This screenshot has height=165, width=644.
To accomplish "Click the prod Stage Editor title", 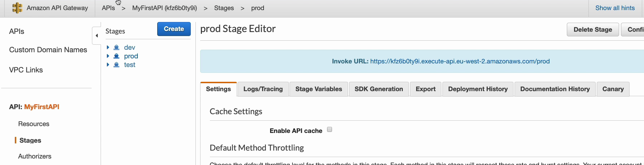I will tap(238, 28).
